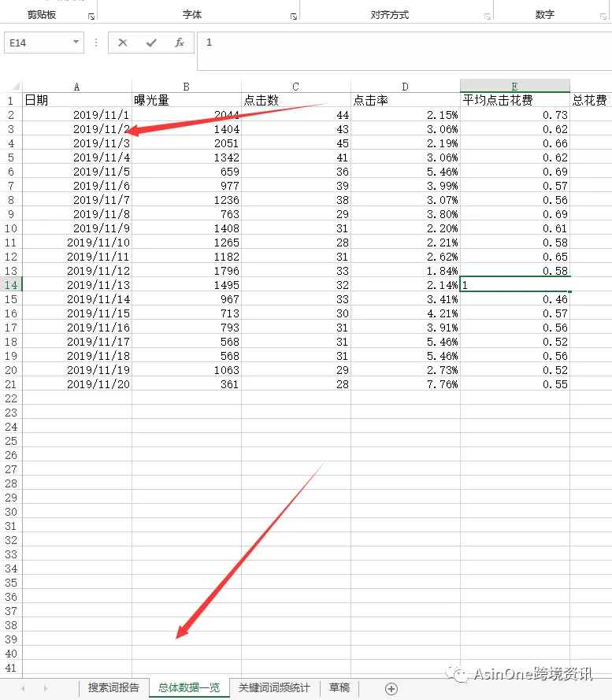Click clicks cell 45
Screen dimensions: 612x700
tap(295, 143)
